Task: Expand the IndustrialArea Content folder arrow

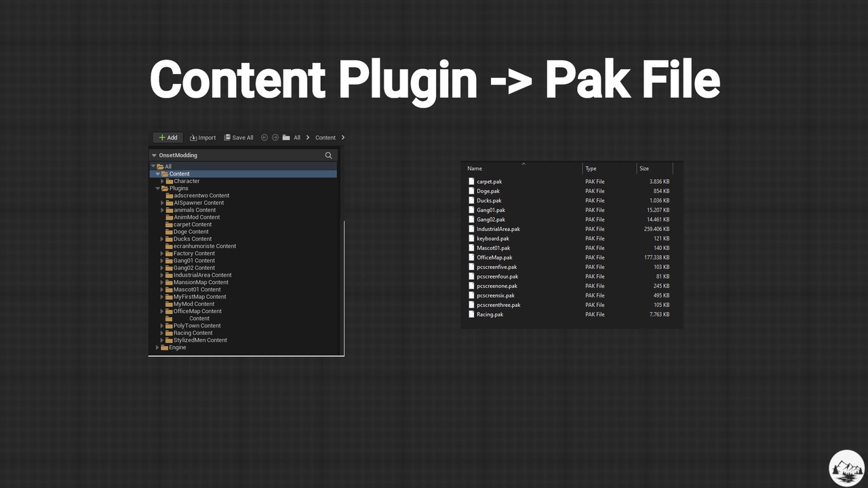Action: point(163,275)
